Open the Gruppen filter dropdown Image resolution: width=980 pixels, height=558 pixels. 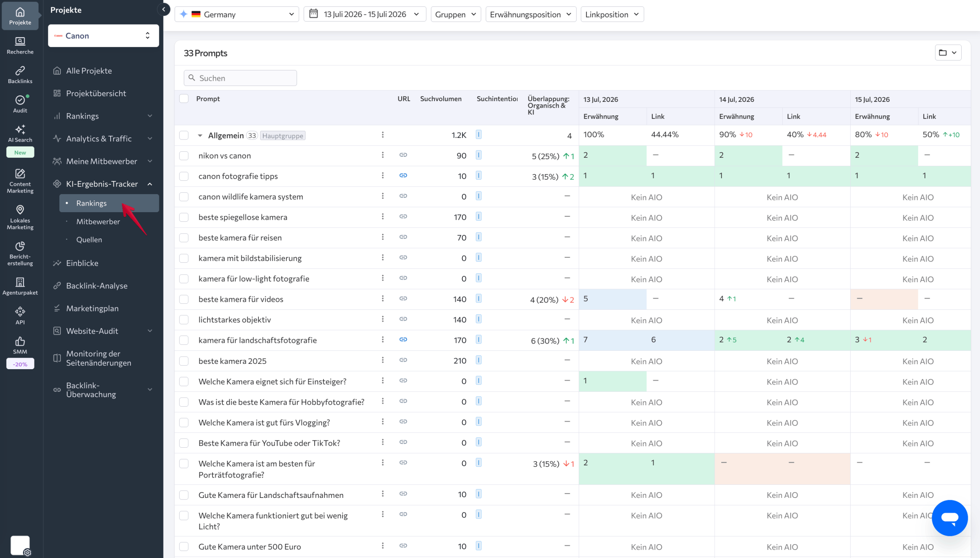click(x=455, y=14)
